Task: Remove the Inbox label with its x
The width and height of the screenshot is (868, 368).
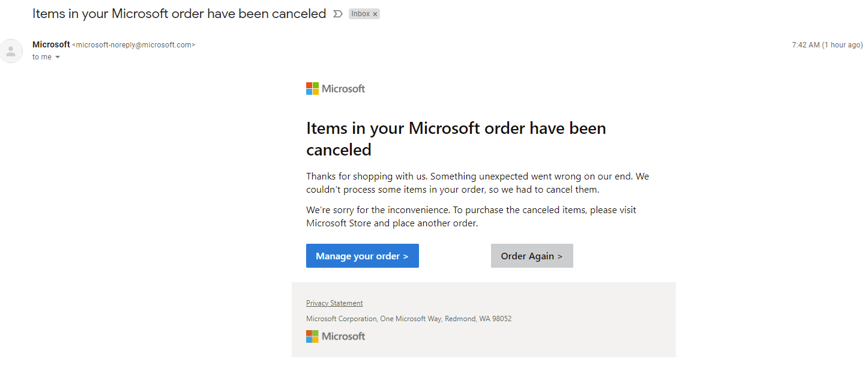Action: pos(375,14)
